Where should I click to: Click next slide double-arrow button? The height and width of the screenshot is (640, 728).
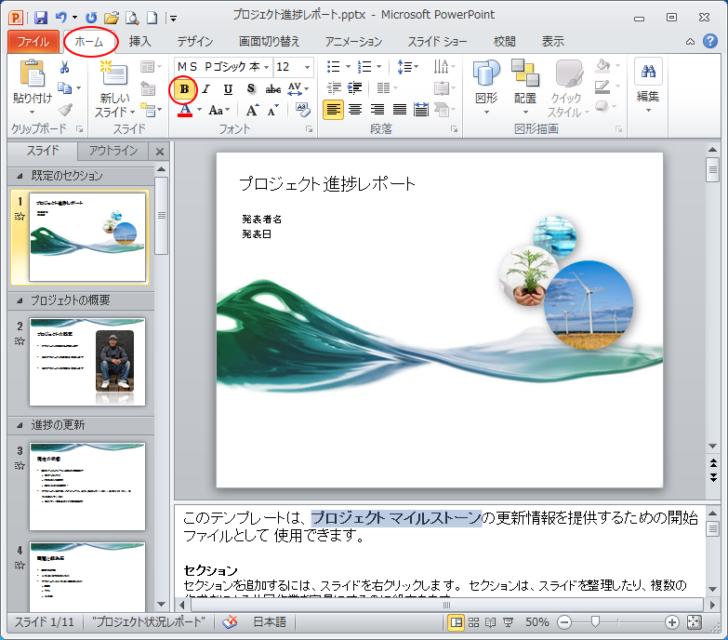pyautogui.click(x=713, y=478)
